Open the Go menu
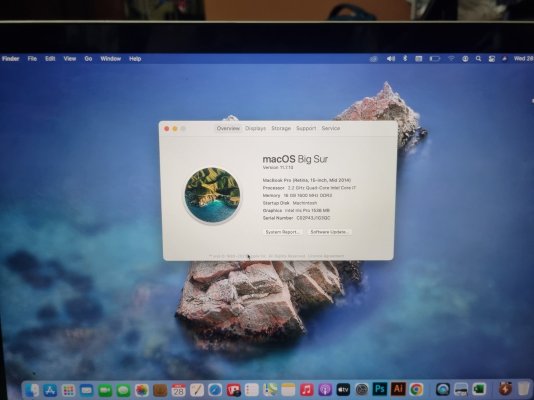Image resolution: width=534 pixels, height=400 pixels. (88, 59)
